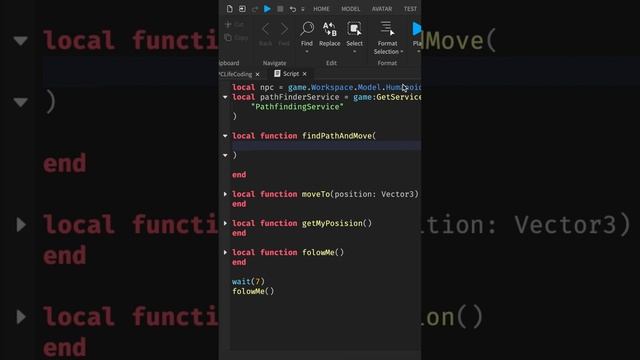Viewport: 640px width, 360px height.
Task: Click the Replace icon
Action: (x=329, y=29)
